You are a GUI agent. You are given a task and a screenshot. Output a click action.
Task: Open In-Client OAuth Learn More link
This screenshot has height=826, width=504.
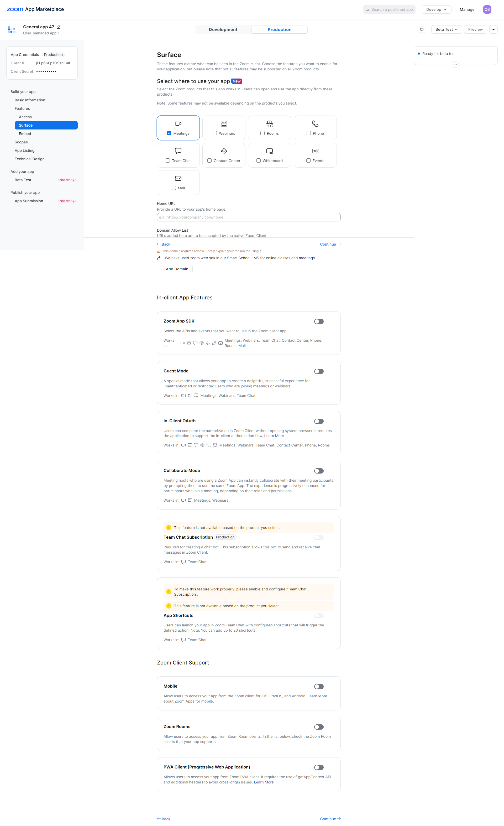[274, 436]
